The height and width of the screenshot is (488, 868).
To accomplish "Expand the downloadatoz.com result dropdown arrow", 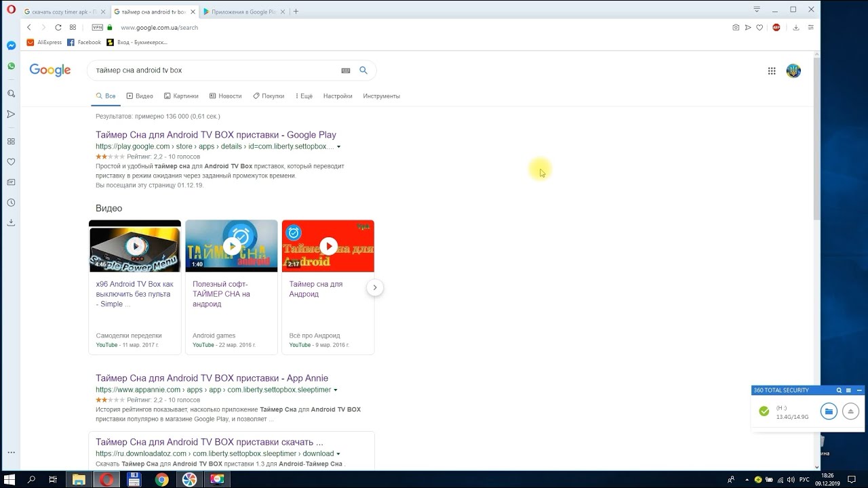I will (x=338, y=453).
